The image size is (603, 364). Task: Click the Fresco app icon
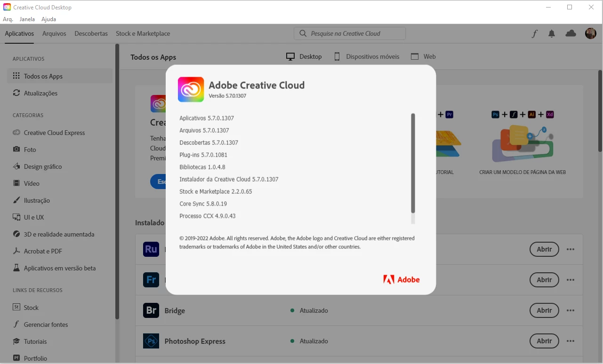click(x=151, y=280)
